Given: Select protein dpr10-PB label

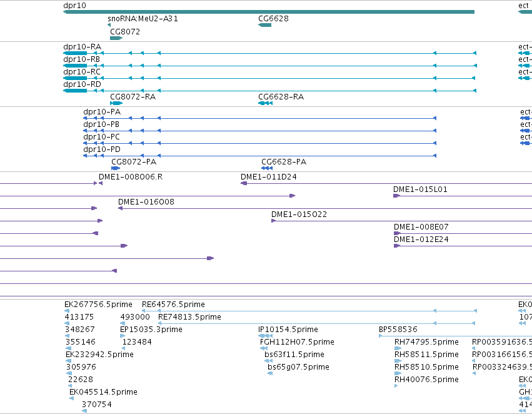Looking at the screenshot, I should (101, 124).
